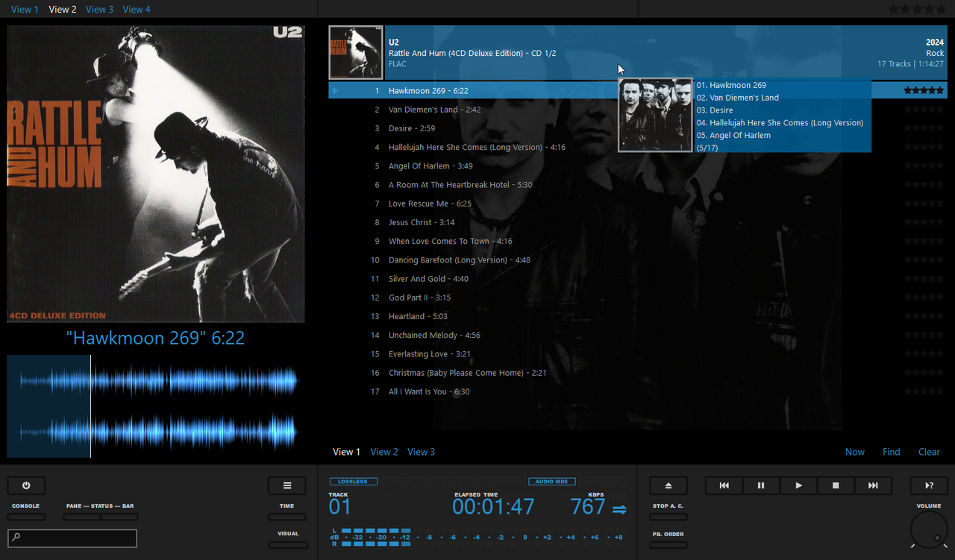
Task: Click the 'Hawkmoon 269' 6:22 now-playing title
Action: (155, 338)
